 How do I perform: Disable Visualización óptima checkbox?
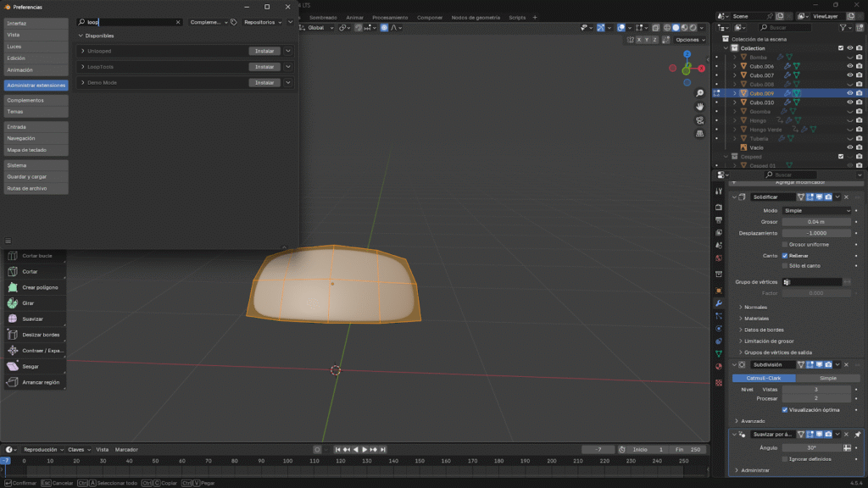coord(785,409)
